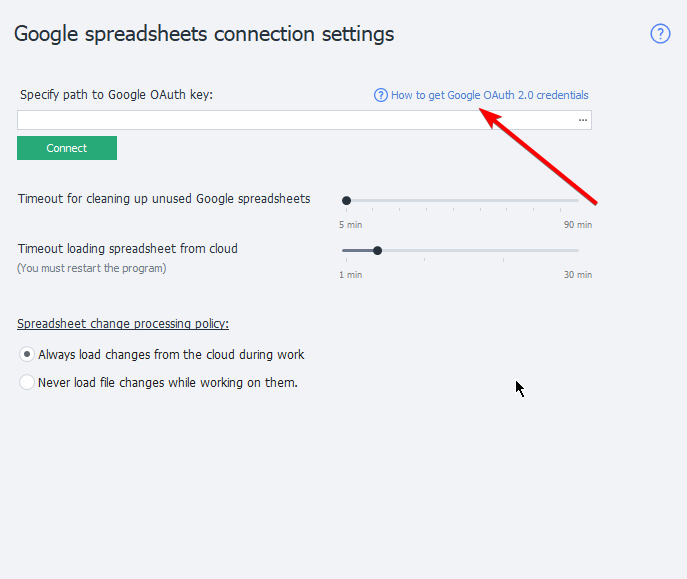The image size is (687, 579).
Task: Set cleanup timeout slider to 90 min end
Action: coord(578,201)
